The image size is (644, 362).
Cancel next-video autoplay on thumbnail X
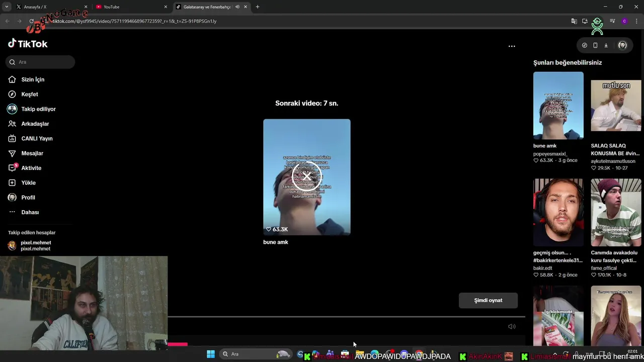tap(307, 177)
